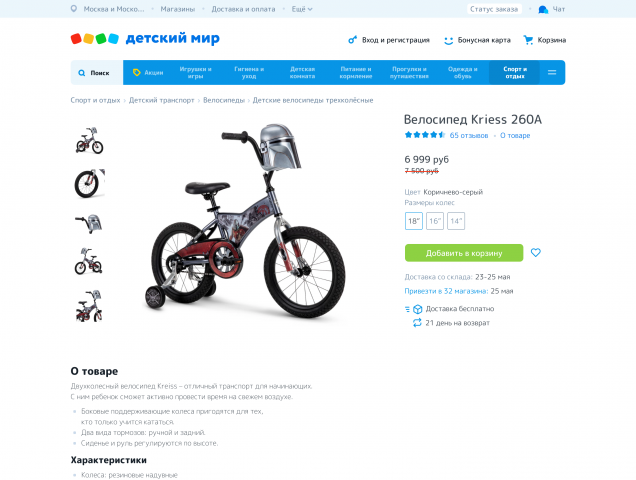Screen dimensions: 636x480
Task: Select the 18" wheel size option
Action: (x=414, y=221)
